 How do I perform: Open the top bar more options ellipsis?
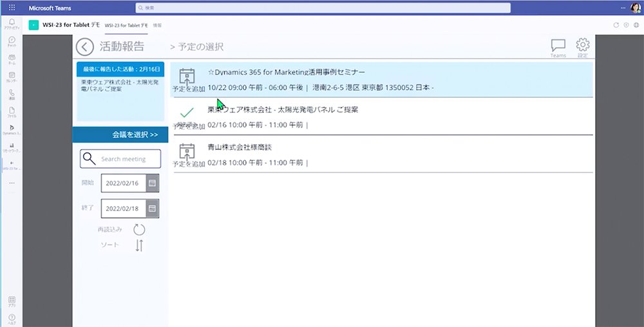[623, 8]
